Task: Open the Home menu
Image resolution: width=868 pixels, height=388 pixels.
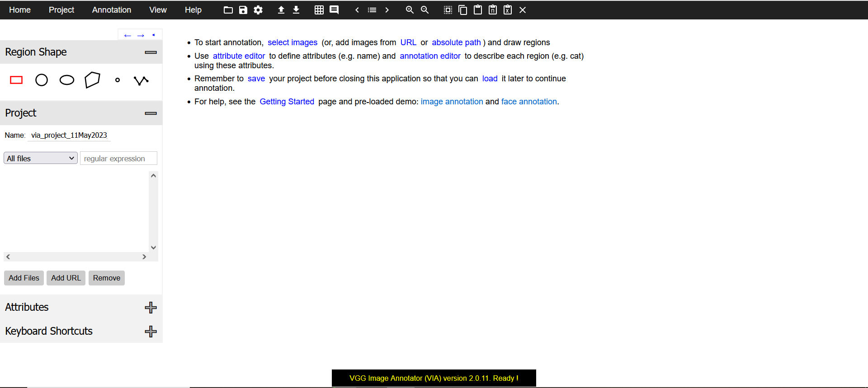Action: 20,10
